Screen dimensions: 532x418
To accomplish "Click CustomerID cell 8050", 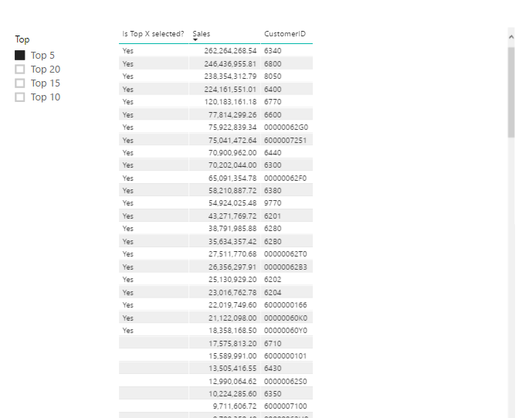I will click(273, 76).
